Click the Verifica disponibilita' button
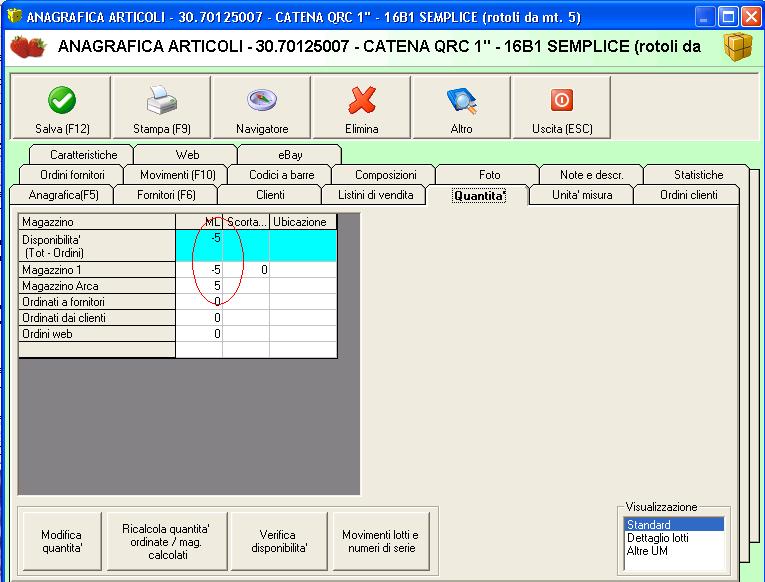The width and height of the screenshot is (765, 582). coord(279,541)
